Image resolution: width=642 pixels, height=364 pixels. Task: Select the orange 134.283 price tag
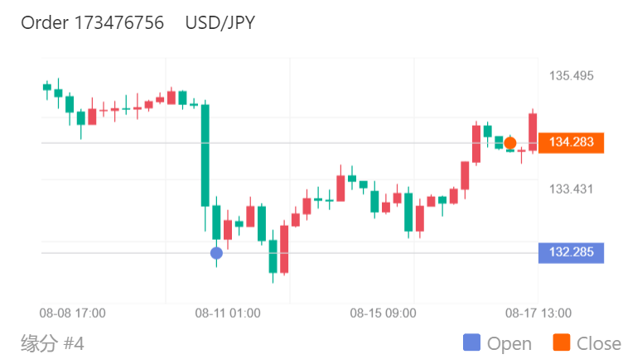point(571,142)
